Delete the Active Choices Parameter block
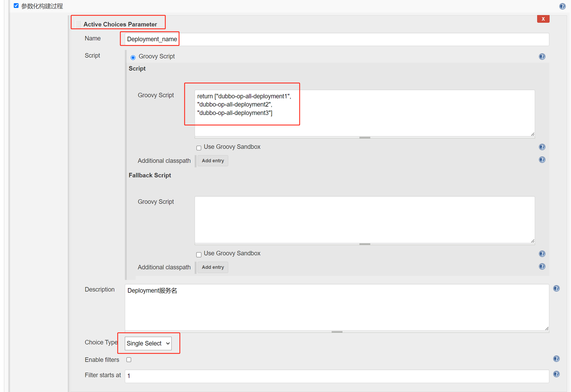Viewport: 571px width, 392px height. (543, 19)
